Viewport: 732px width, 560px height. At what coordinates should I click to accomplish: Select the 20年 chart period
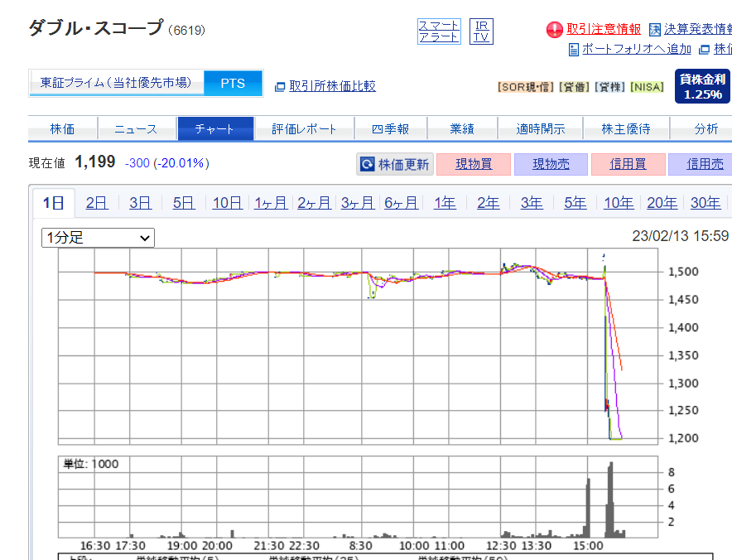662,203
